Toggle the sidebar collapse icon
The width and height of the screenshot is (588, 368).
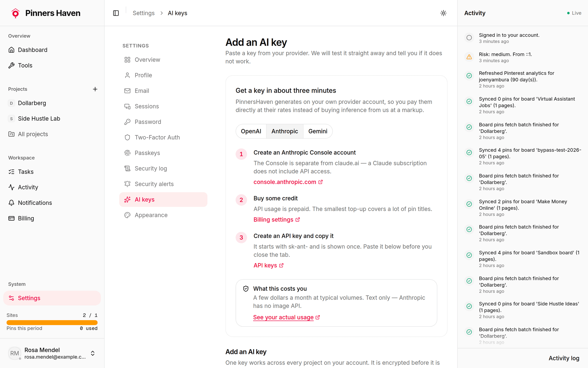click(116, 13)
